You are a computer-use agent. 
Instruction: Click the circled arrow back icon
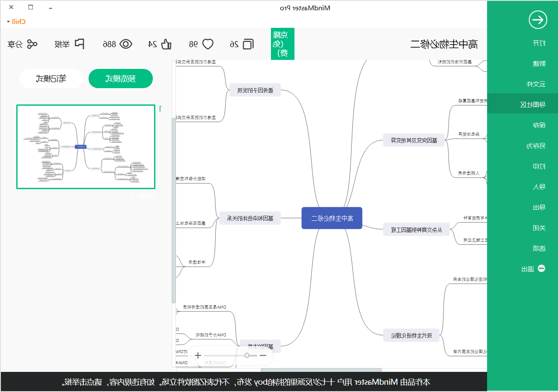coord(538,20)
